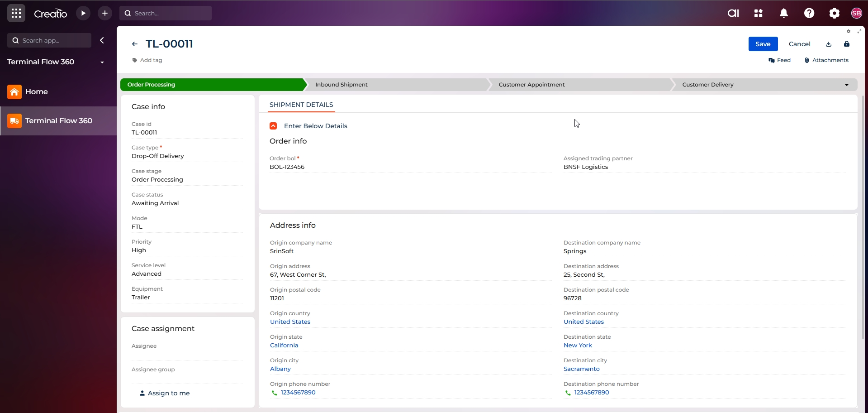
Task: Open the stage progress bar dropdown arrow
Action: pyautogui.click(x=847, y=85)
